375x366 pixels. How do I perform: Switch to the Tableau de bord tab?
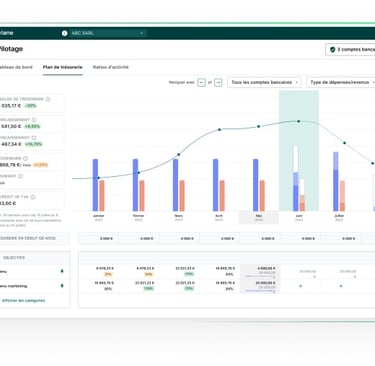[16, 67]
